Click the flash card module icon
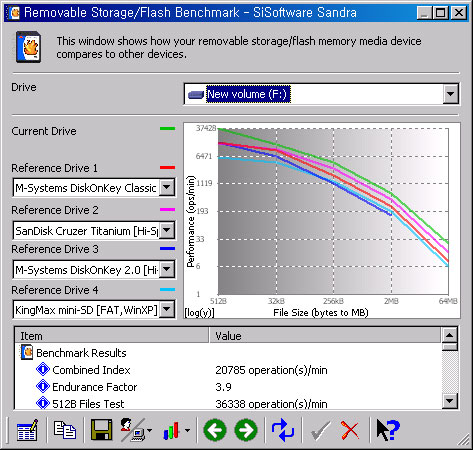The image size is (473, 450). click(x=29, y=47)
